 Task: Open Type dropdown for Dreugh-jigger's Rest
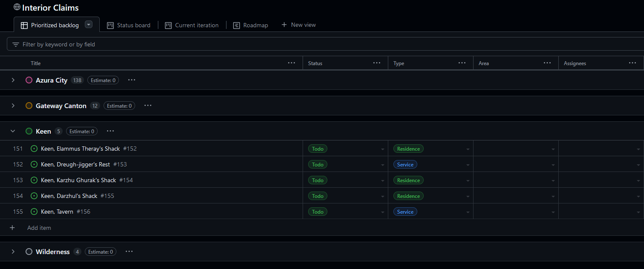(x=468, y=165)
